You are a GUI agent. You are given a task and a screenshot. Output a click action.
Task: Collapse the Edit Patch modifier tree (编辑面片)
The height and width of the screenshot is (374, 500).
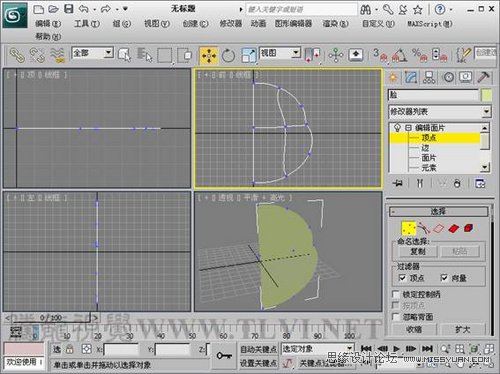point(408,128)
